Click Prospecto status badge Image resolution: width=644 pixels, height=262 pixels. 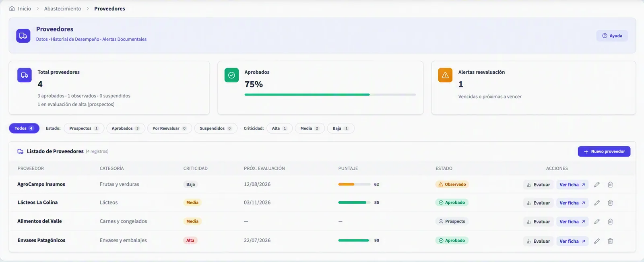point(452,221)
